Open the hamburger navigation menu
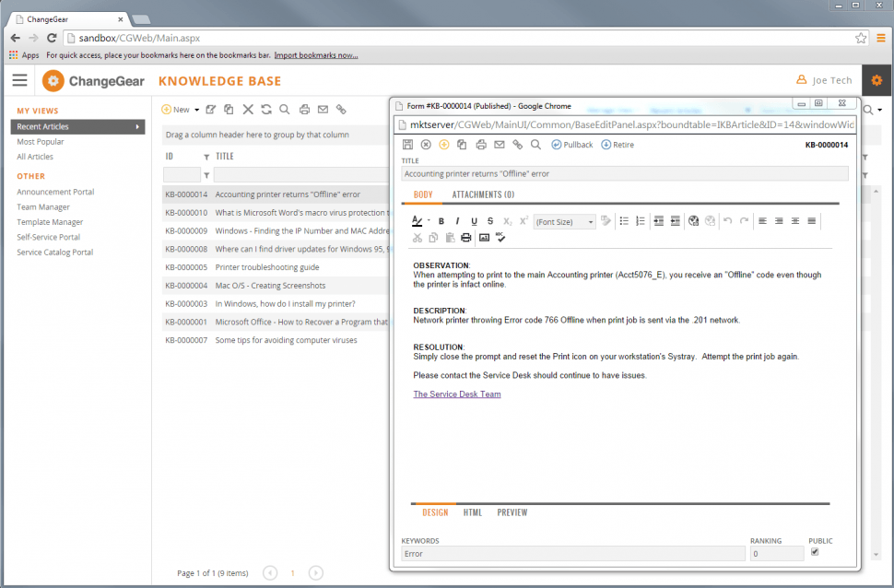This screenshot has height=588, width=894. click(20, 80)
